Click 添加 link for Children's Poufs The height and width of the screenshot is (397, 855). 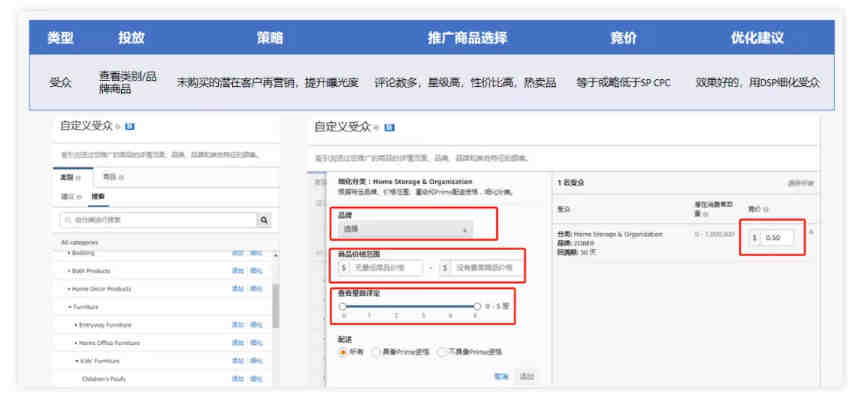(x=238, y=379)
